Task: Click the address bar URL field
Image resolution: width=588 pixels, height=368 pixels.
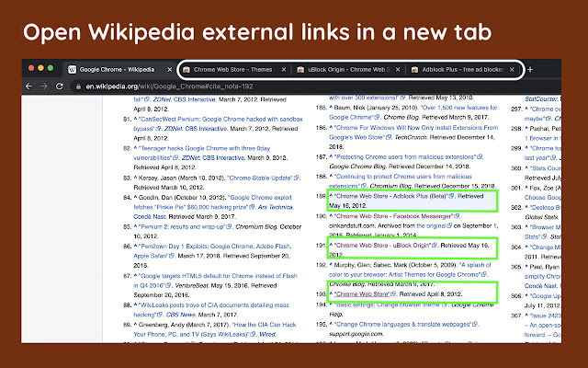Action: [315, 86]
